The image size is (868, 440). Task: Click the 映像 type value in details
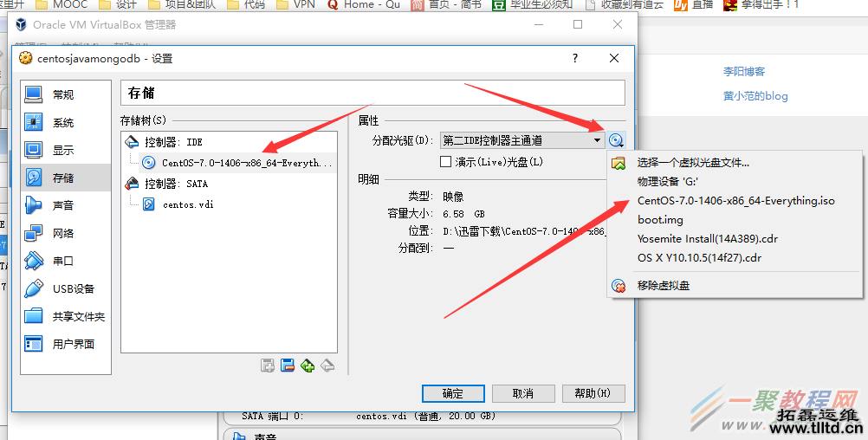(x=453, y=197)
